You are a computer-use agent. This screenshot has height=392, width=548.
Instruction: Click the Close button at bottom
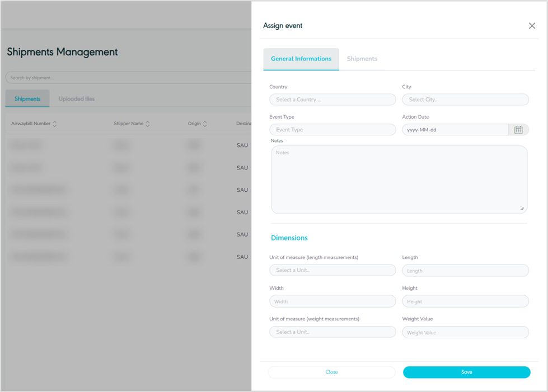click(x=331, y=372)
